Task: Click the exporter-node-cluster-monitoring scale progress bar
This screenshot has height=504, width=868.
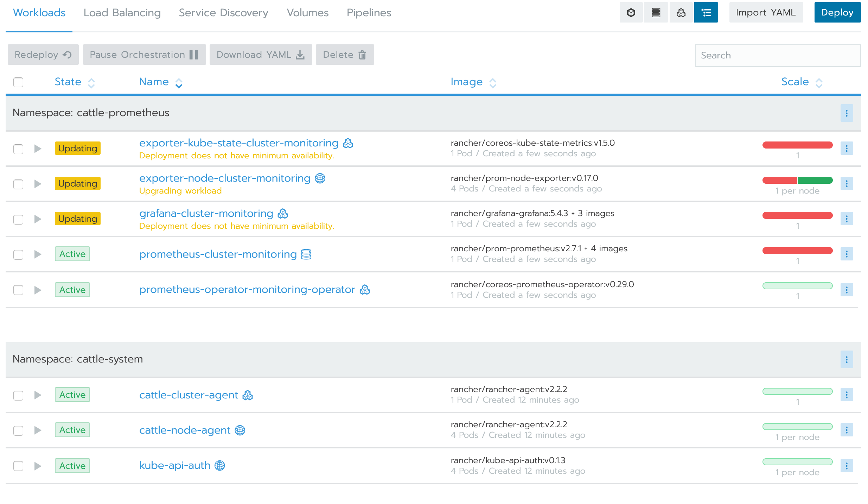Action: pos(797,180)
